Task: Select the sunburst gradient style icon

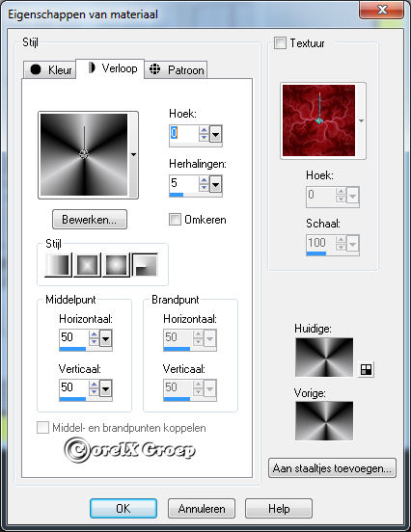Action: (116, 265)
